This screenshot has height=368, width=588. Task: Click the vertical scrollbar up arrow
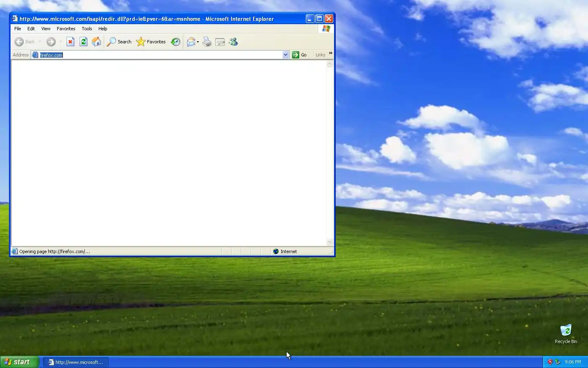(330, 64)
